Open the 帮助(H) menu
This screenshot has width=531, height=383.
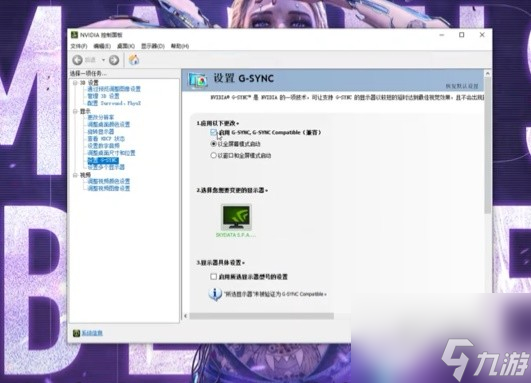(180, 46)
